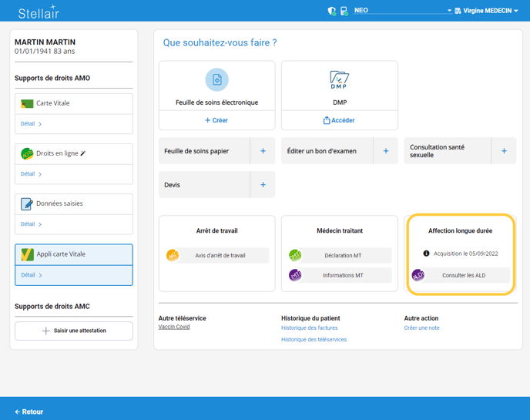Click plus for Consultation santé sexuelle

coord(504,151)
